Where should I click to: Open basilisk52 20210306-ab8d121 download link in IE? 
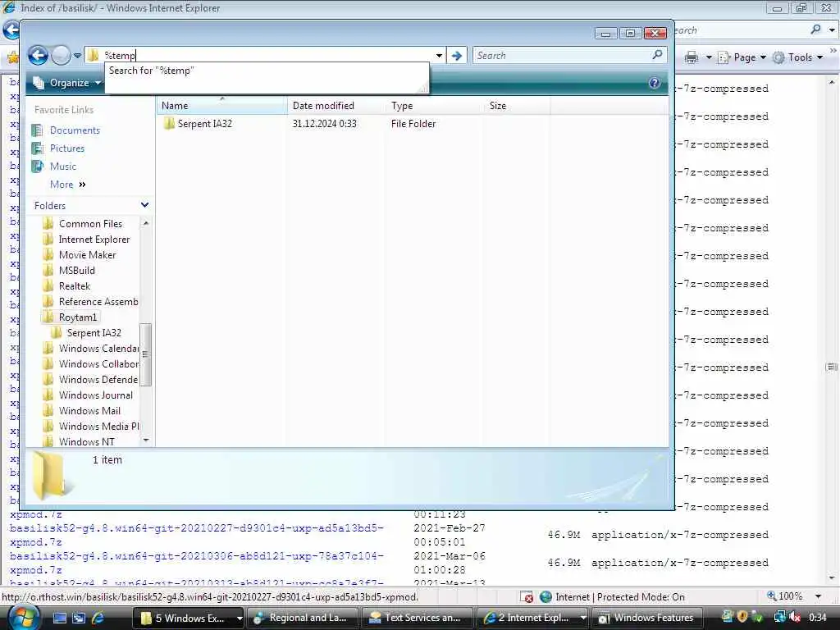(197, 563)
